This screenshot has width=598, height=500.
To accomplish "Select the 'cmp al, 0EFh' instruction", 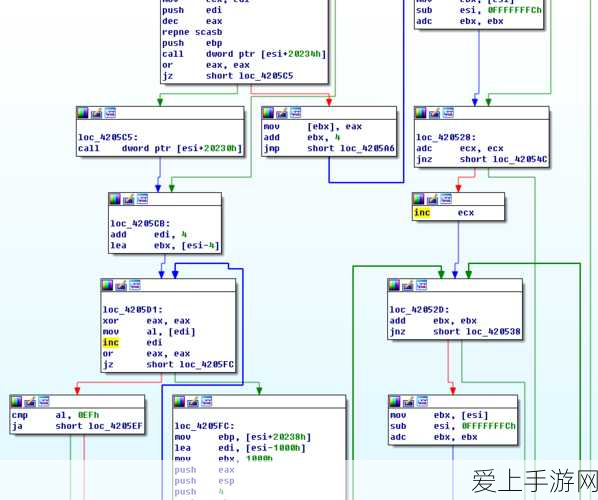I will (x=56, y=415).
